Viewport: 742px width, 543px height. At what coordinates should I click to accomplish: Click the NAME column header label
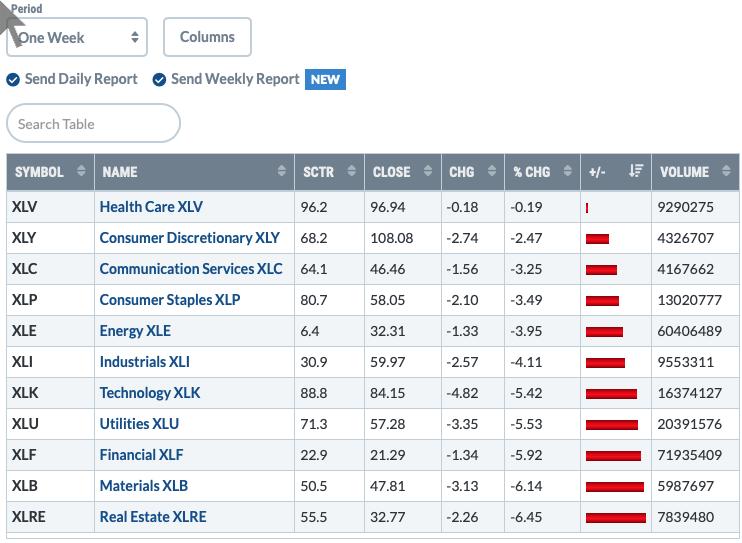(x=120, y=171)
